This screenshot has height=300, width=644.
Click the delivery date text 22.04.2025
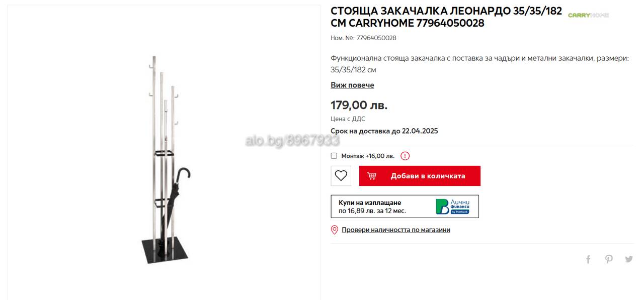click(420, 131)
